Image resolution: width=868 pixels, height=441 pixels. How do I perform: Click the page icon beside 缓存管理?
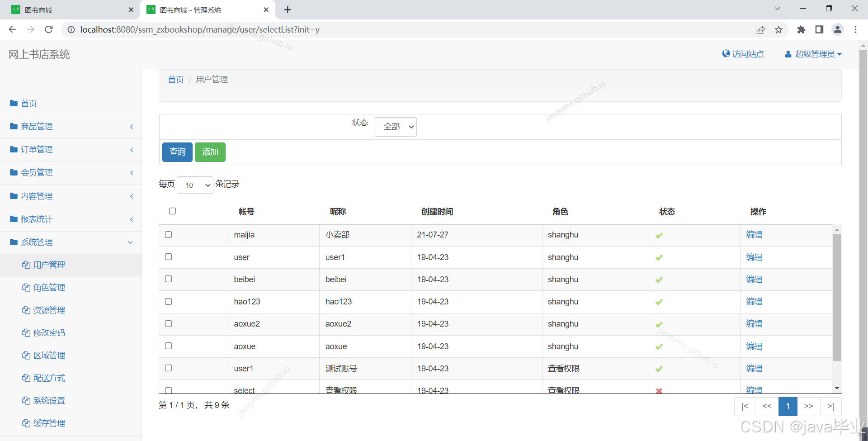point(26,423)
